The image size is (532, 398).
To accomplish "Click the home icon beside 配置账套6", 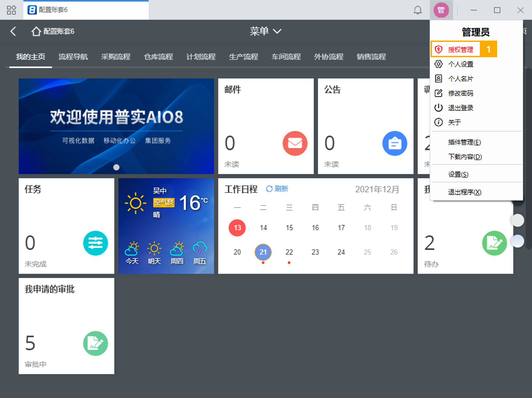I will [x=36, y=31].
